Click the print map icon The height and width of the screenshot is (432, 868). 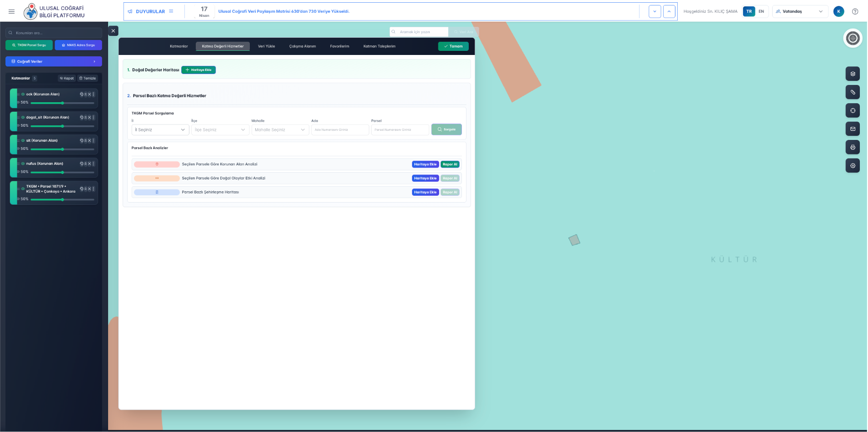click(x=853, y=147)
